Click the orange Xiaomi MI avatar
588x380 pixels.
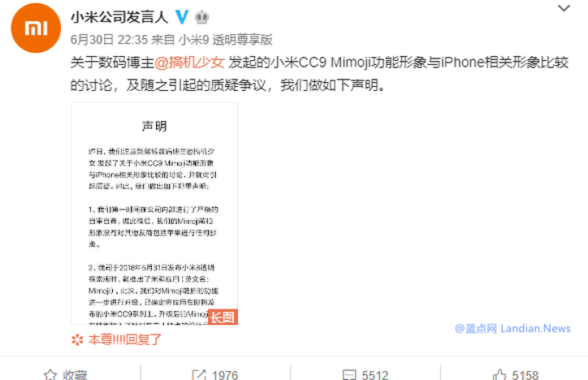36,28
